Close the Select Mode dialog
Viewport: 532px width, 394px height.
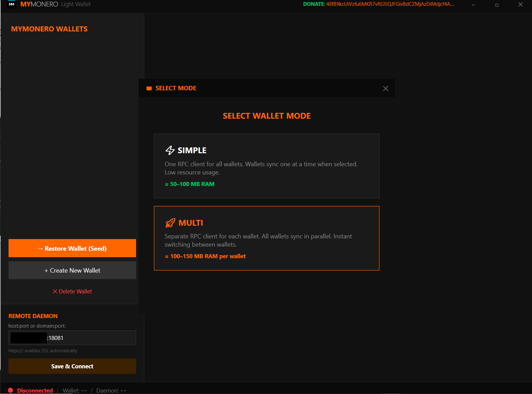click(386, 88)
